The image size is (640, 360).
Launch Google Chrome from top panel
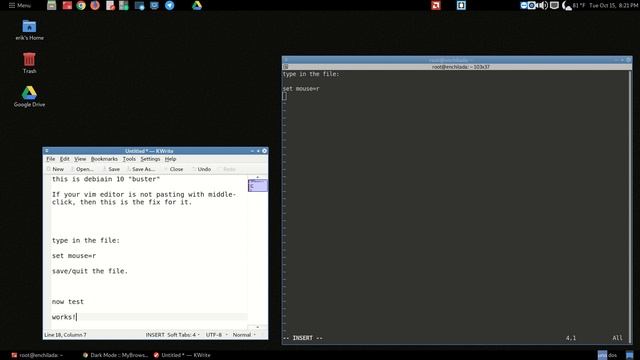(x=81, y=5)
